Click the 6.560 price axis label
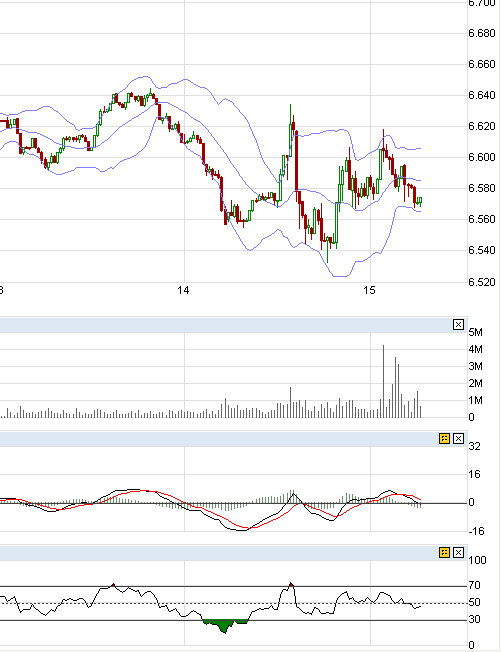The width and height of the screenshot is (501, 652). click(x=482, y=219)
